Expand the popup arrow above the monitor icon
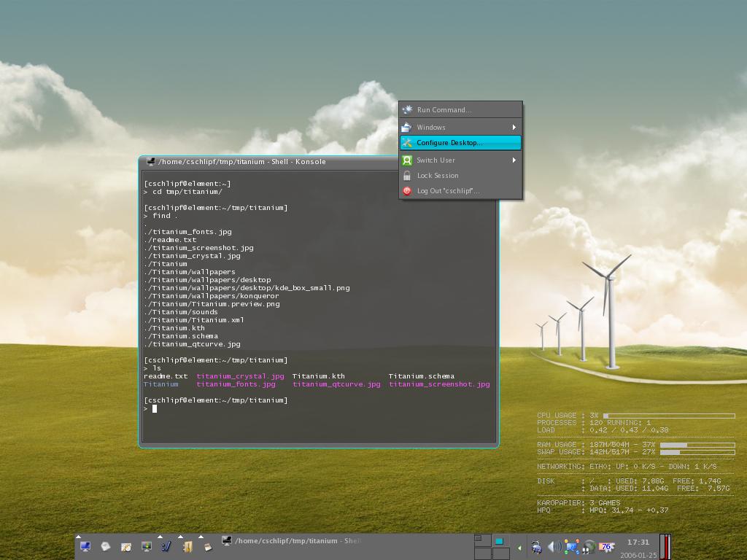 pyautogui.click(x=78, y=537)
